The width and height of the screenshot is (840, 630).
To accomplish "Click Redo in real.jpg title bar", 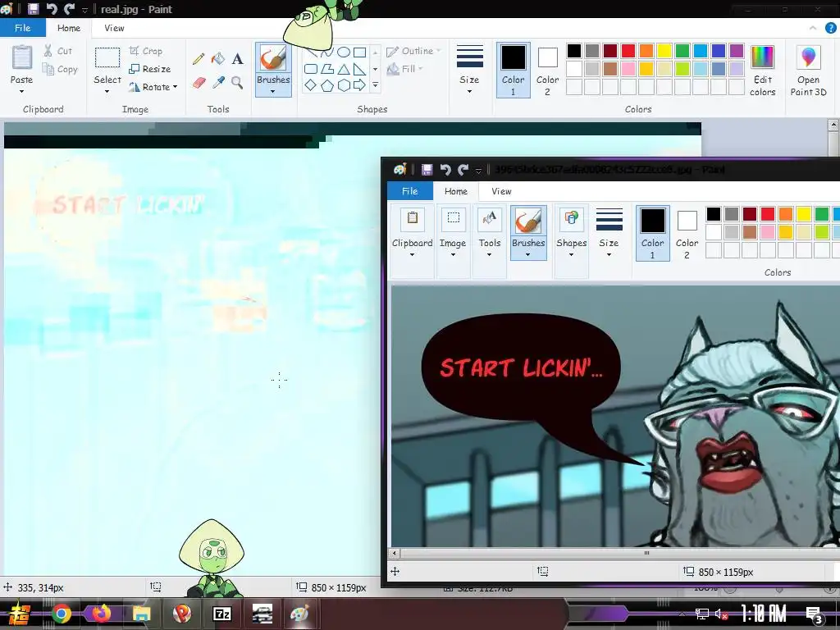I will click(x=69, y=8).
